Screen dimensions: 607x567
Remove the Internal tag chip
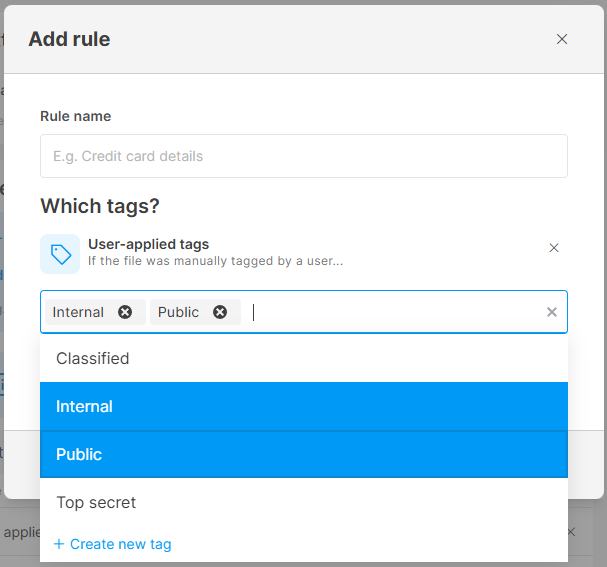pos(125,312)
